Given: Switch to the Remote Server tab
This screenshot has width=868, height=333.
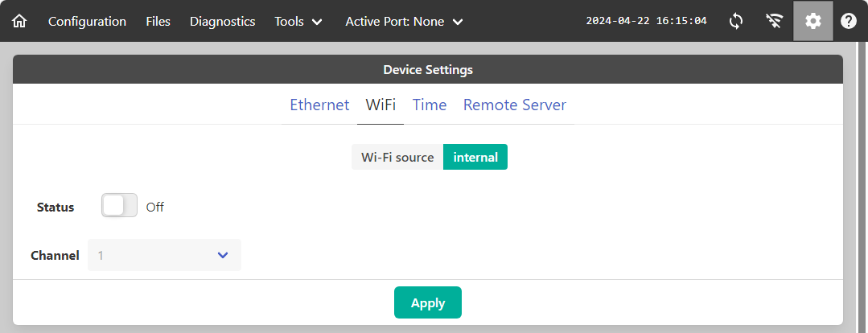Looking at the screenshot, I should (x=515, y=105).
